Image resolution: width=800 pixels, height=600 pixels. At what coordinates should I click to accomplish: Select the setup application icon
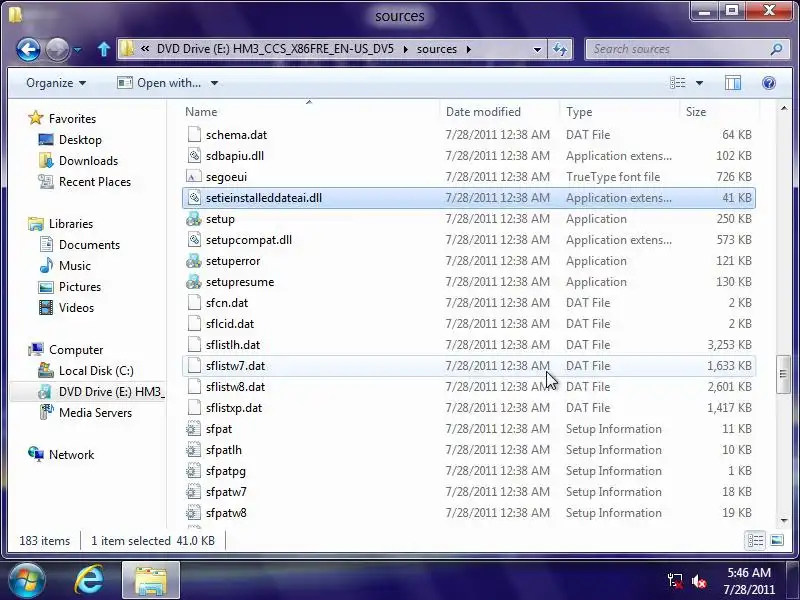194,219
